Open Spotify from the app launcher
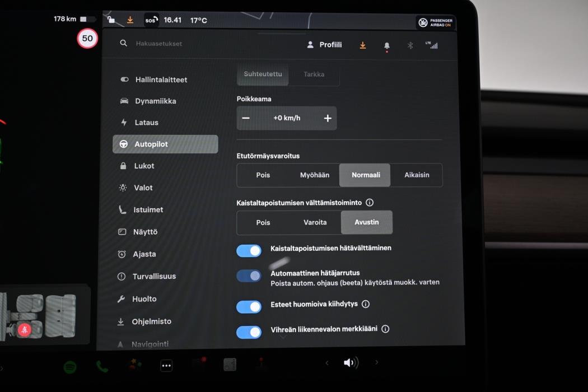This screenshot has height=392, width=588. 70,365
